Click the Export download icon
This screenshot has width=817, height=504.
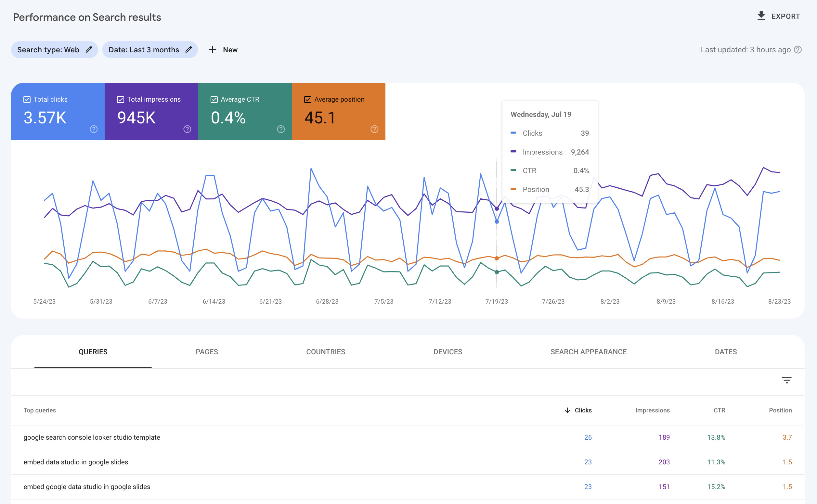point(761,16)
